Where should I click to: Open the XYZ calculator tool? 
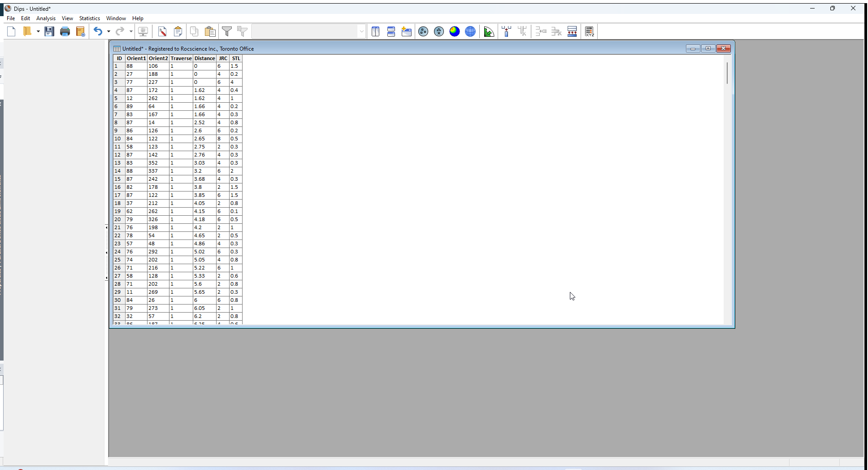click(590, 31)
